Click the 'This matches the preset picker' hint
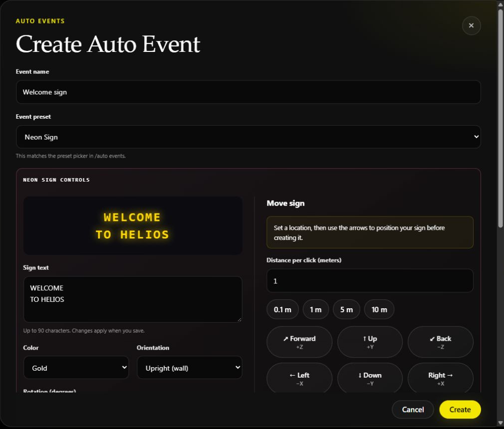 click(x=71, y=156)
